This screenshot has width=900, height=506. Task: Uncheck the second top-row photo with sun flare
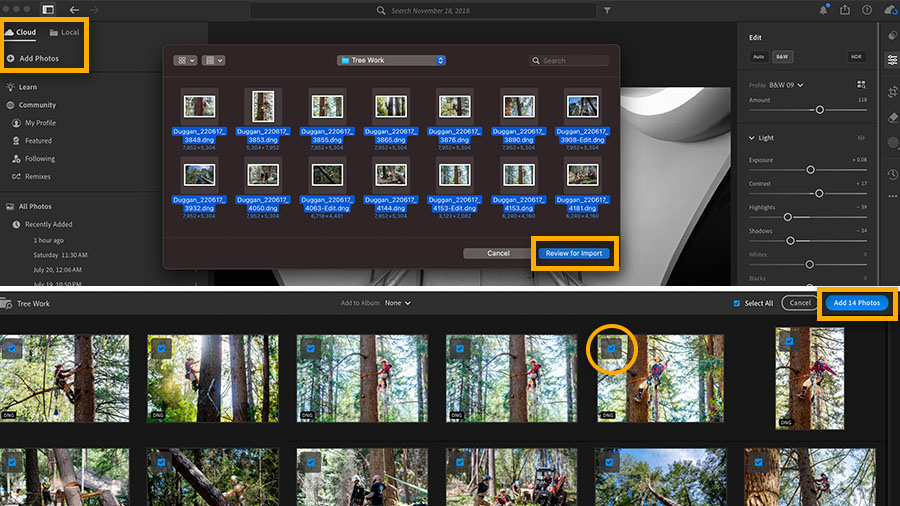161,348
